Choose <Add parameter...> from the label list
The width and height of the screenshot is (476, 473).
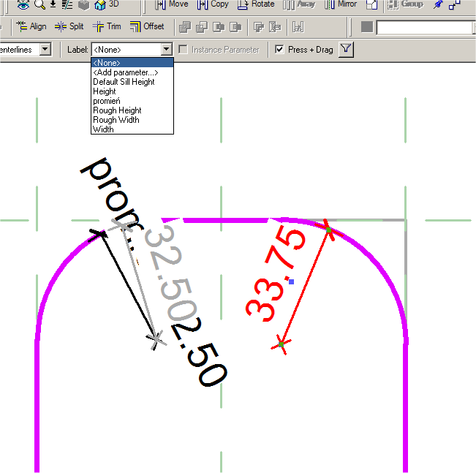[125, 72]
